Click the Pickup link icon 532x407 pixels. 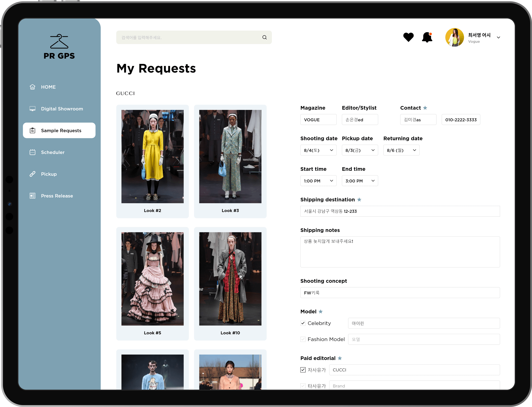[33, 174]
